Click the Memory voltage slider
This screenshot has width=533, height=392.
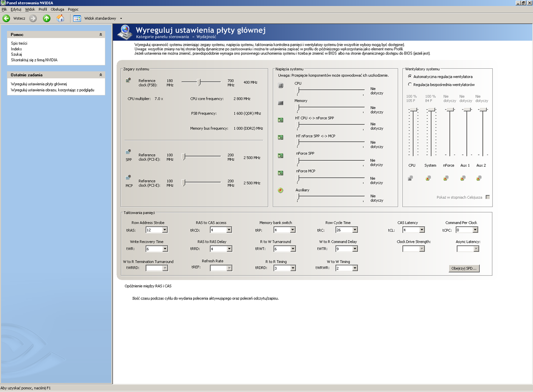[x=330, y=108]
